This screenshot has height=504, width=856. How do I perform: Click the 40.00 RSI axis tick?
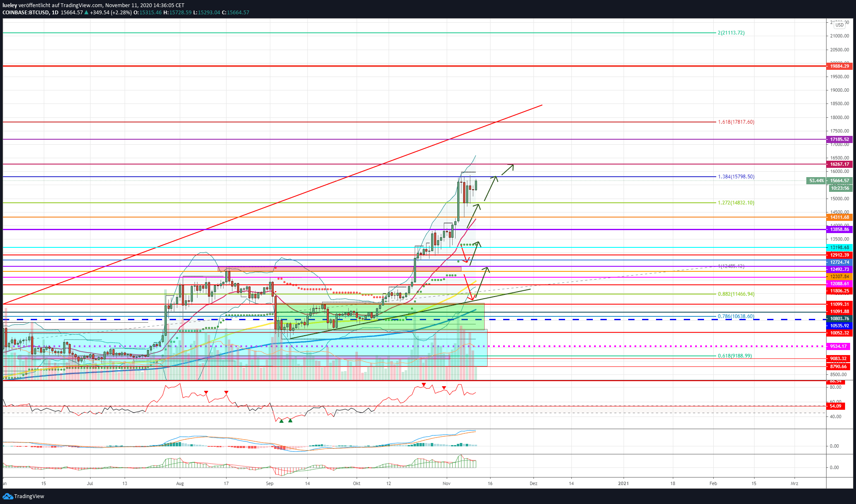click(835, 416)
